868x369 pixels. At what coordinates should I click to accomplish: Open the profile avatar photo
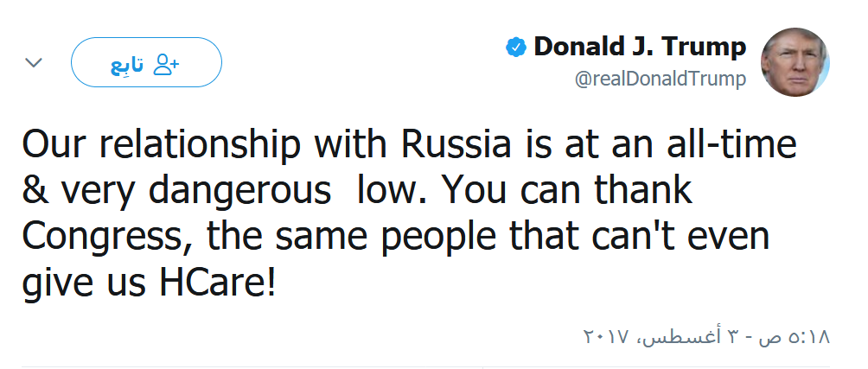pyautogui.click(x=795, y=62)
